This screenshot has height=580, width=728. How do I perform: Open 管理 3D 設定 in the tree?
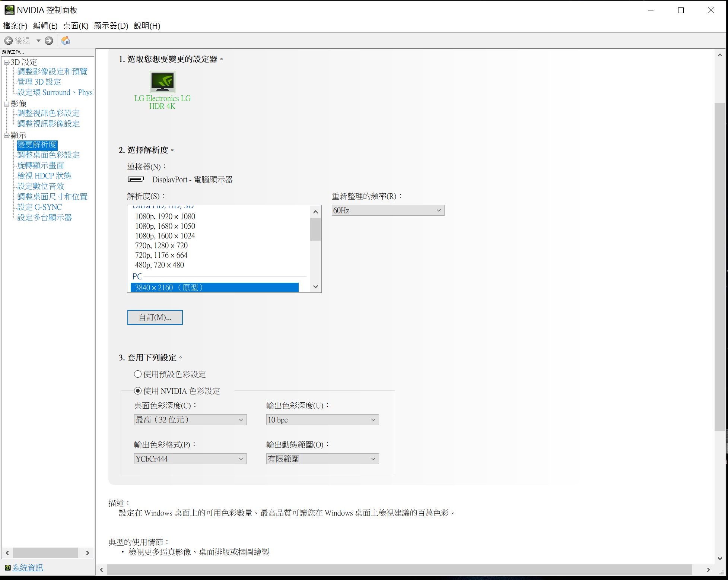point(39,82)
